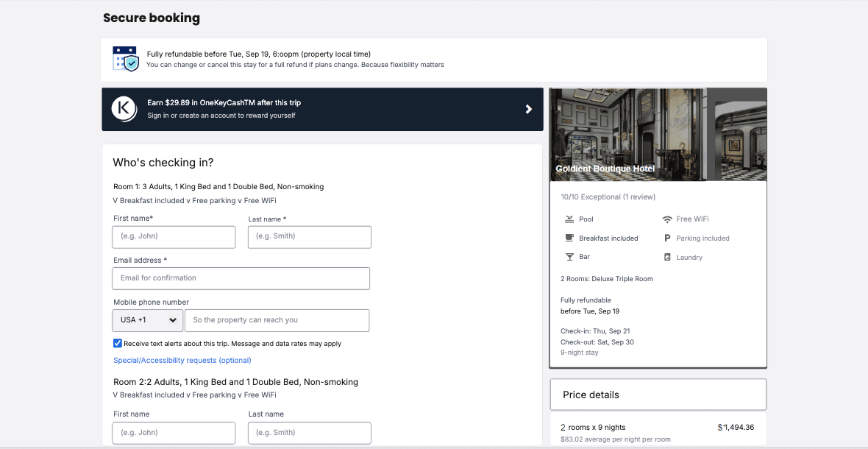868x449 pixels.
Task: Click the Room 2 First name field
Action: click(x=174, y=432)
